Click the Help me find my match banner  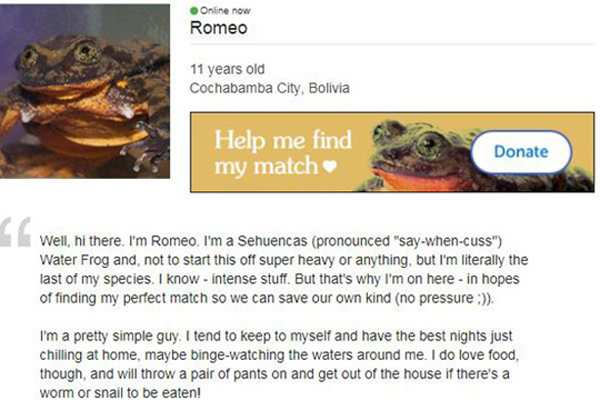click(392, 152)
